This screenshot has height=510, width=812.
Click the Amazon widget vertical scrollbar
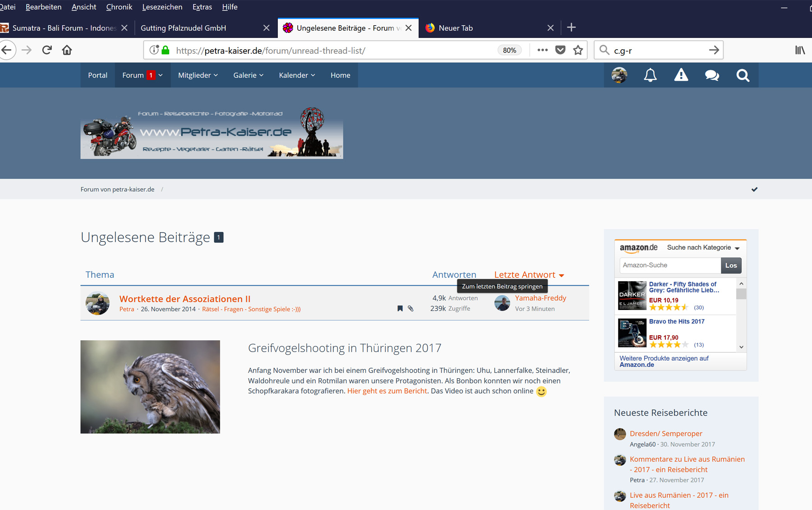pos(741,315)
